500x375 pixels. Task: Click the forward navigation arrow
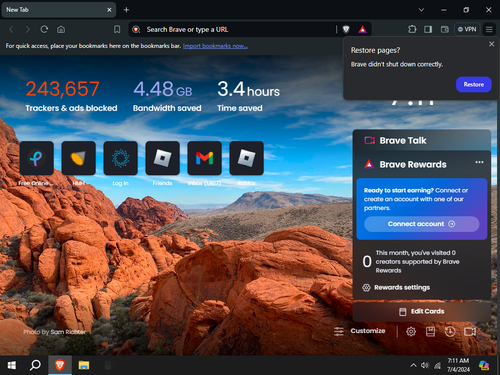tap(28, 30)
